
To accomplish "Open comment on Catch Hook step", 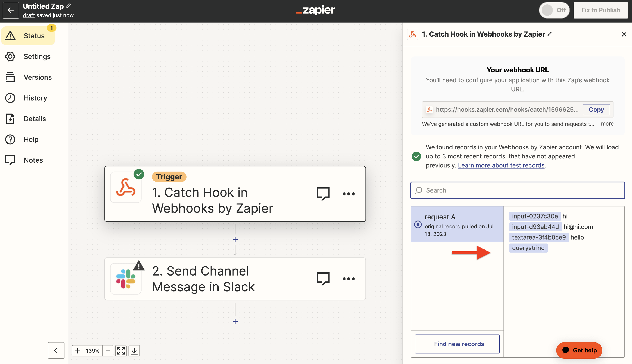I will click(x=323, y=194).
